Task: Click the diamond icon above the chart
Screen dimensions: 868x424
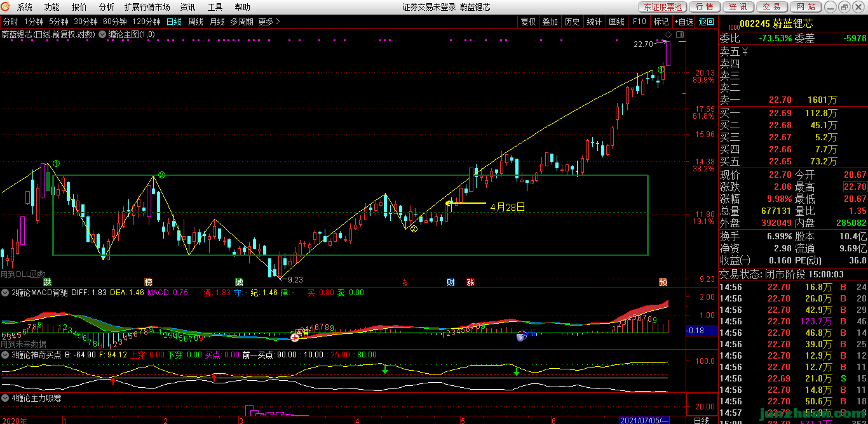Action: pyautogui.click(x=667, y=34)
